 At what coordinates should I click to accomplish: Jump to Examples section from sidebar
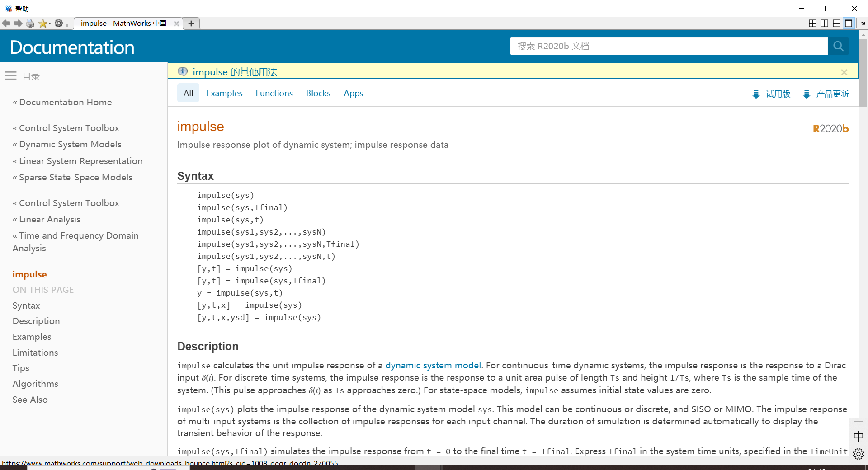click(32, 337)
